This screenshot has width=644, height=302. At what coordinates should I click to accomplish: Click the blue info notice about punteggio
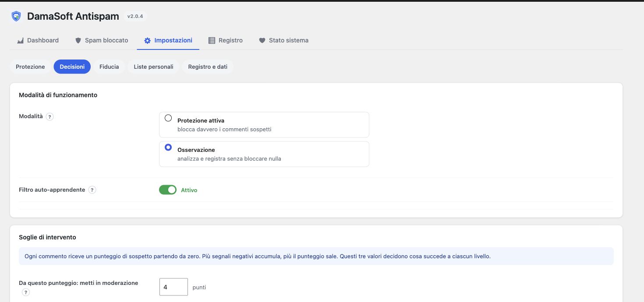coord(316,256)
